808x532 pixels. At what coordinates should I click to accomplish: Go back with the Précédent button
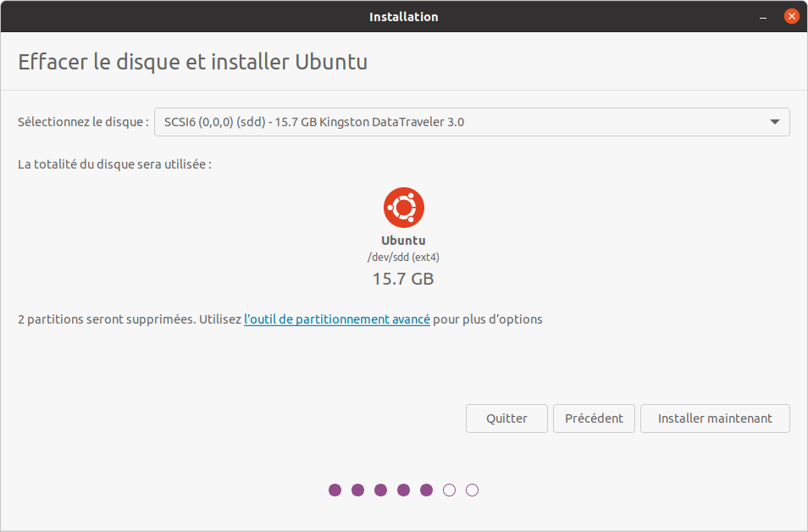point(594,418)
